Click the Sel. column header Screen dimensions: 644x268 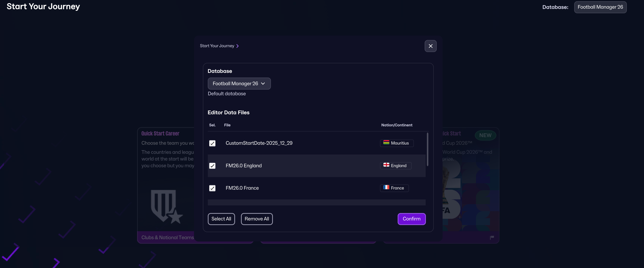point(212,125)
